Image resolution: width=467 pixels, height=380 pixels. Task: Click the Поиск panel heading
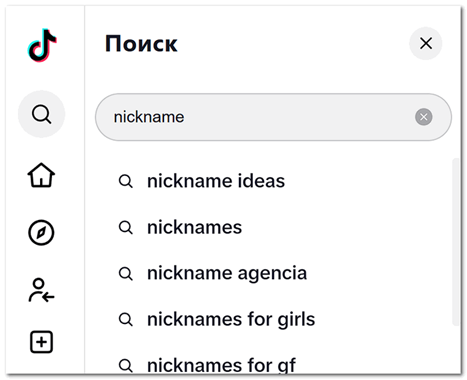[x=141, y=44]
